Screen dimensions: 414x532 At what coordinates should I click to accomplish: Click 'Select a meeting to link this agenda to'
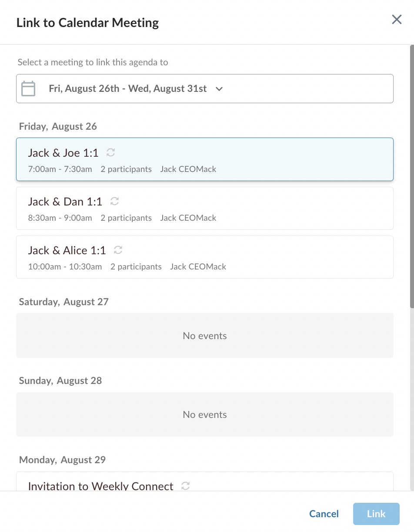[x=93, y=62]
